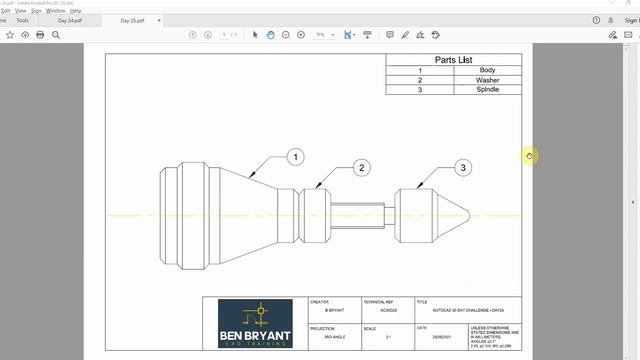Open the find text magnifier tool
The width and height of the screenshot is (640, 360).
(56, 35)
